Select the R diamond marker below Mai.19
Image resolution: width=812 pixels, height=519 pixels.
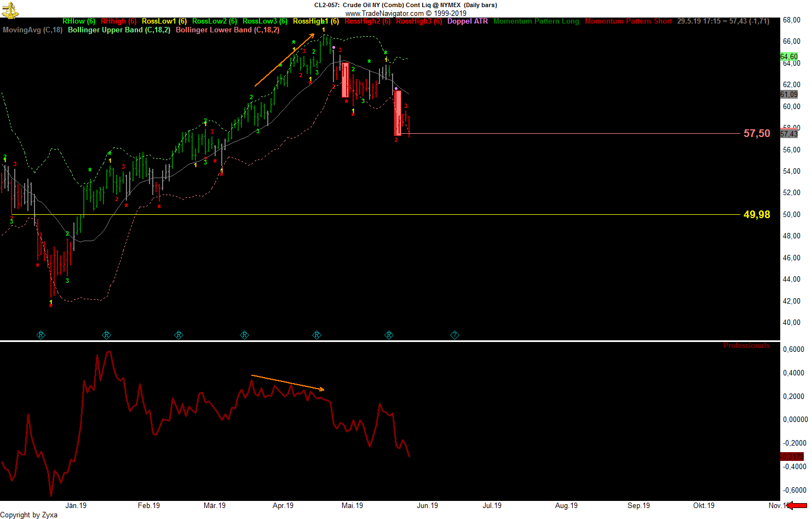pos(316,335)
